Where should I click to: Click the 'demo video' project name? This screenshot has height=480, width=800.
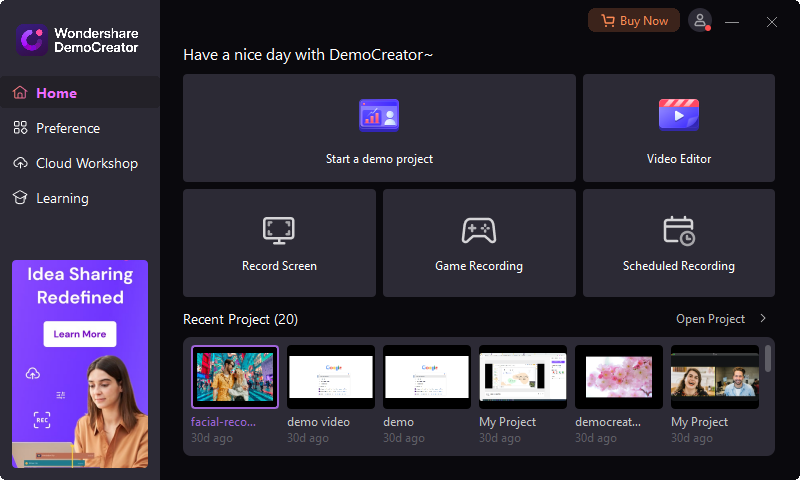318,422
